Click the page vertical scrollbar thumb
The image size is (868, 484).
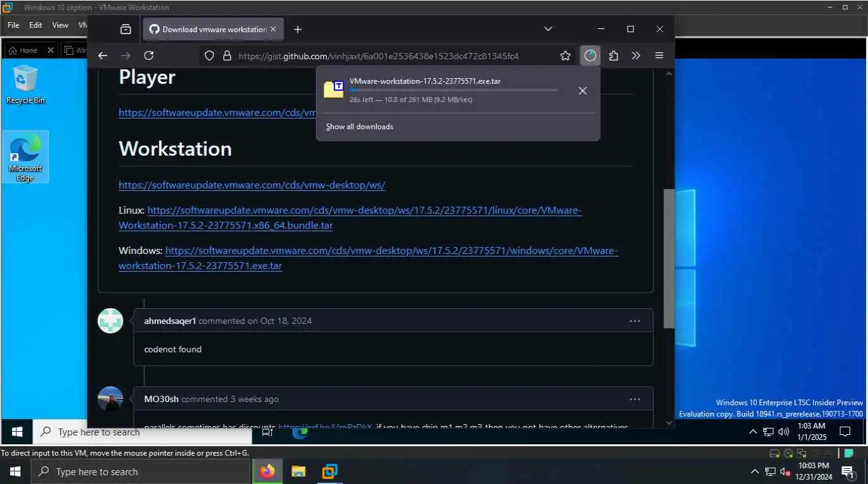(669, 258)
